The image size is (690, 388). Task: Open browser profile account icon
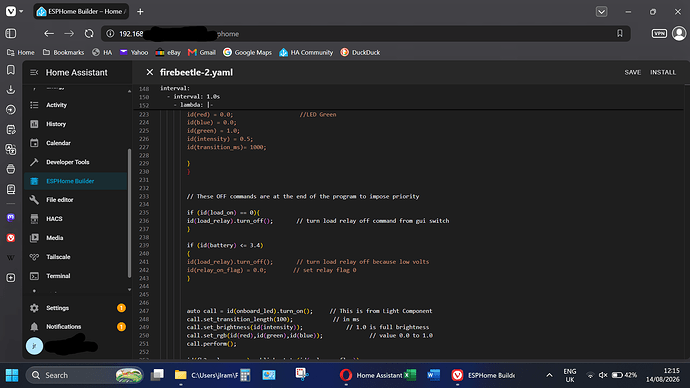679,33
